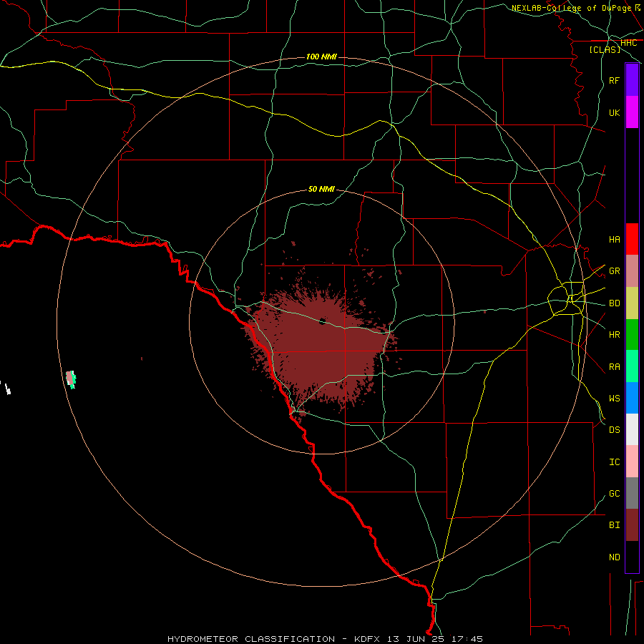Click the [CLAS] legend header
The width and height of the screenshot is (644, 644).
click(605, 50)
